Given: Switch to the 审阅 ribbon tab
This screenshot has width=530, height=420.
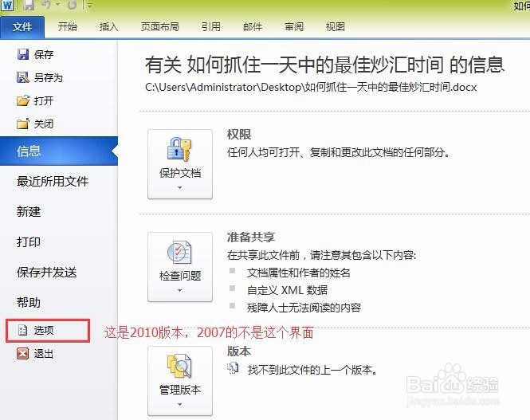Looking at the screenshot, I should 294,26.
